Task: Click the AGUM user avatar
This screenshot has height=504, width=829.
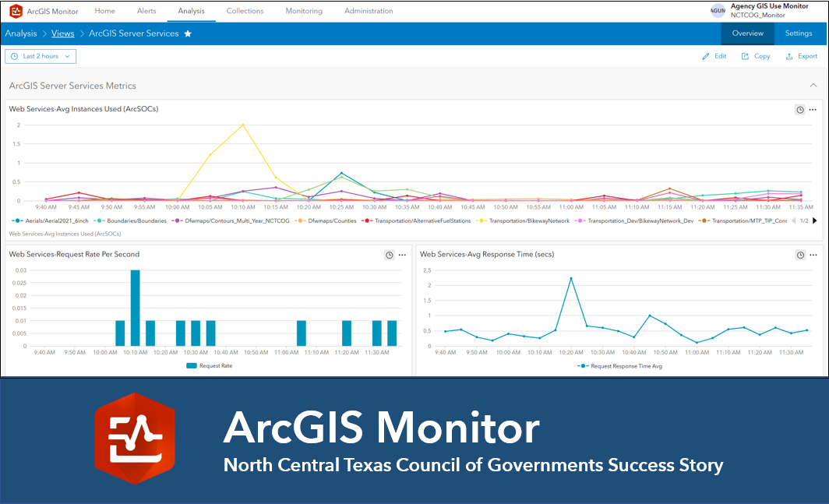Action: tap(718, 11)
